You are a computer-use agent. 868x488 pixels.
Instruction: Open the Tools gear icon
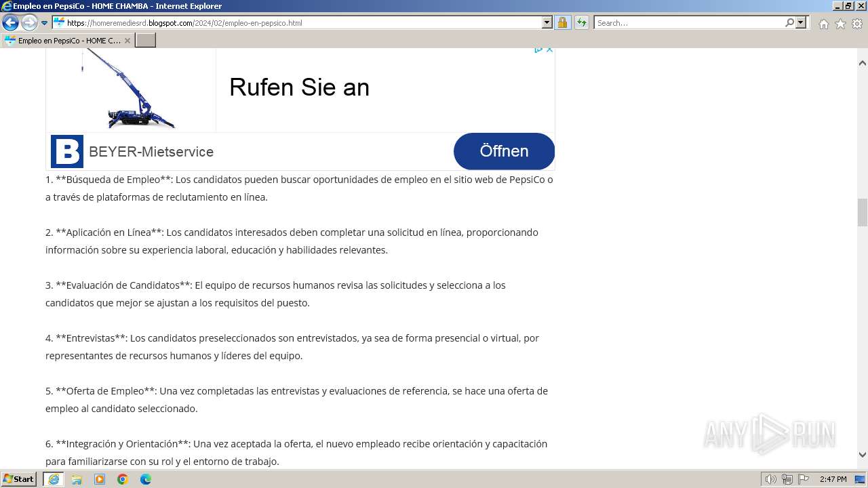[857, 24]
